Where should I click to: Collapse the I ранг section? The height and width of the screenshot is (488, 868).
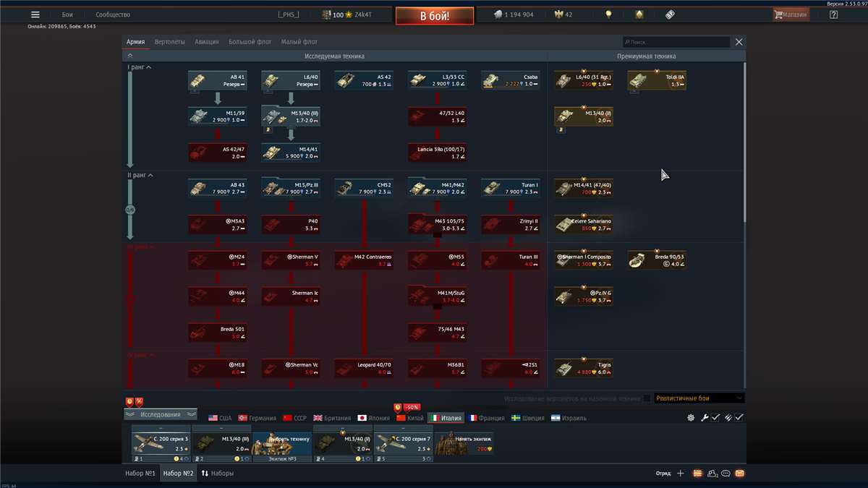pos(148,66)
